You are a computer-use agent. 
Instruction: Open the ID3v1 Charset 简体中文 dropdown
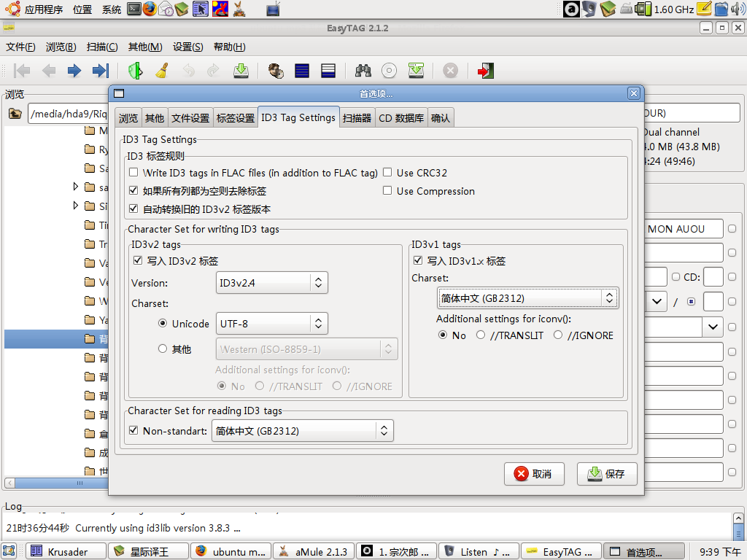coord(528,298)
